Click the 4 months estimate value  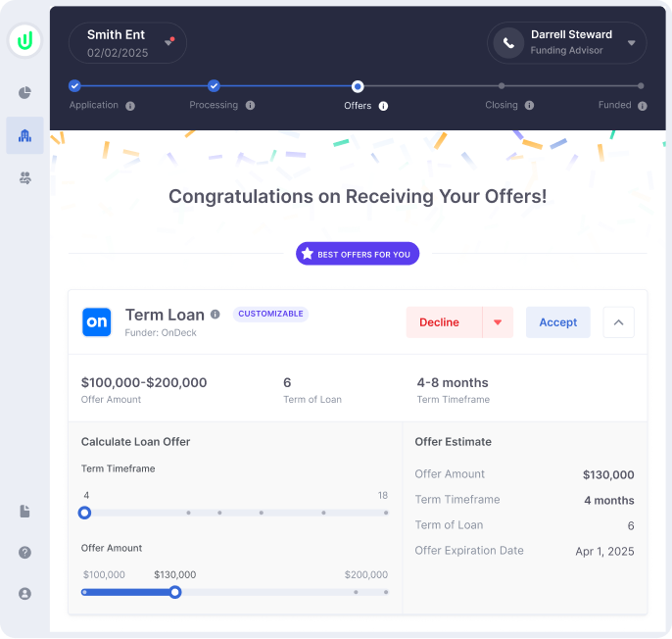tap(609, 500)
